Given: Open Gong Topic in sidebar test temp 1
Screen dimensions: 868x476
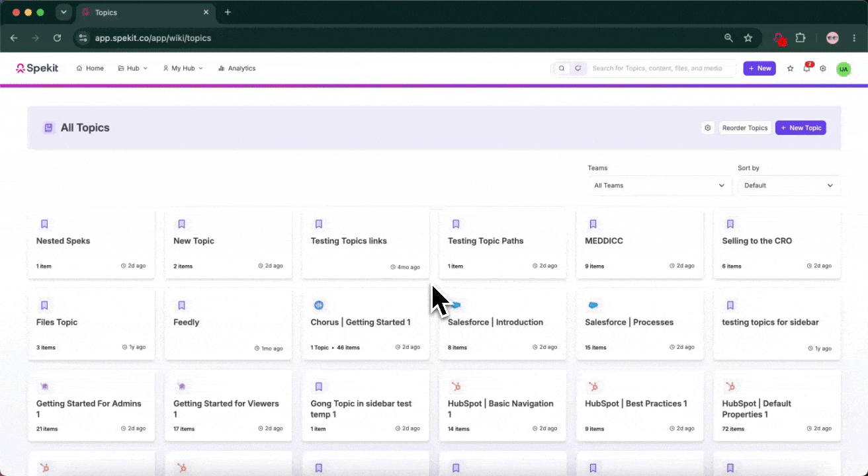Looking at the screenshot, I should pos(365,406).
